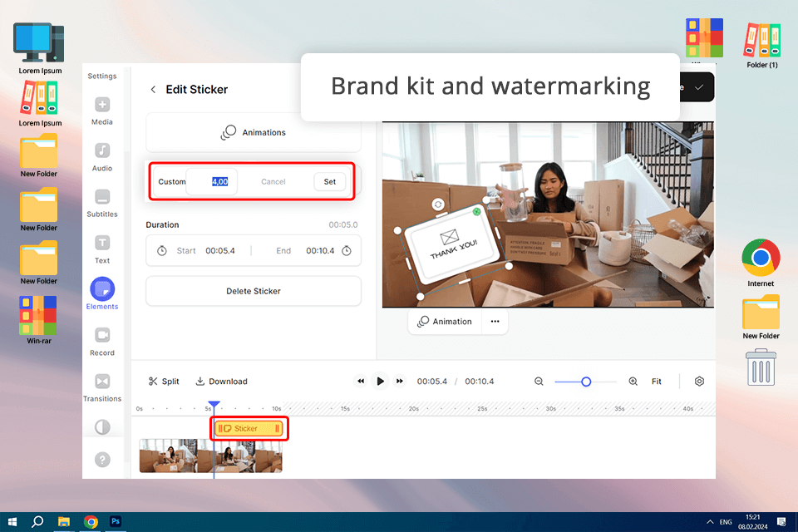Select the Start time value 00:05.4
This screenshot has width=798, height=532.
point(220,250)
